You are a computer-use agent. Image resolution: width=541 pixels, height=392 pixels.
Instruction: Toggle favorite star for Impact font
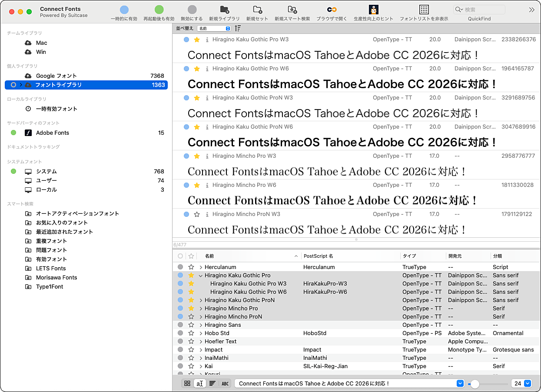(191, 350)
